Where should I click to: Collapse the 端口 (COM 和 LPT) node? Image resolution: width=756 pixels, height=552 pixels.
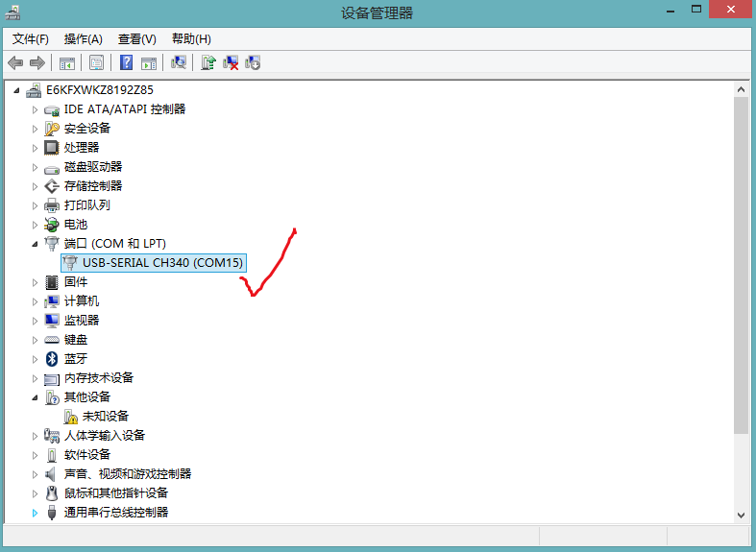tap(35, 244)
